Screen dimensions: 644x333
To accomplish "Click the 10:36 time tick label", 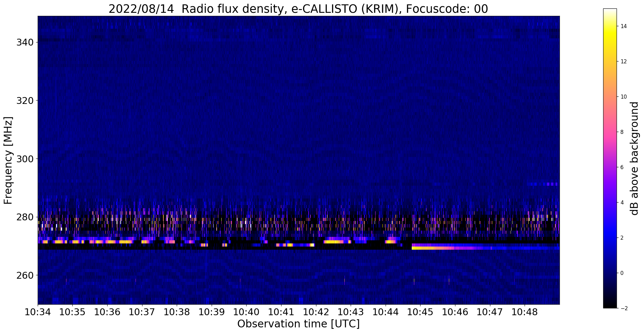I will [108, 312].
